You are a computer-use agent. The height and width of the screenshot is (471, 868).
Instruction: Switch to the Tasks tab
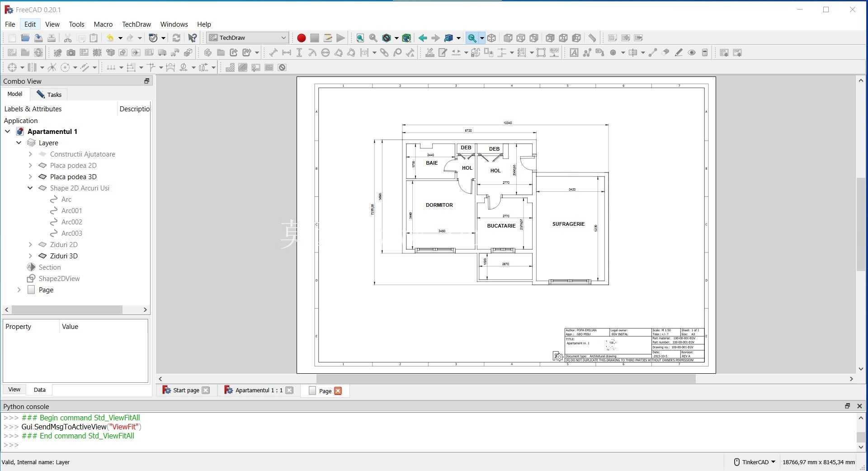49,95
